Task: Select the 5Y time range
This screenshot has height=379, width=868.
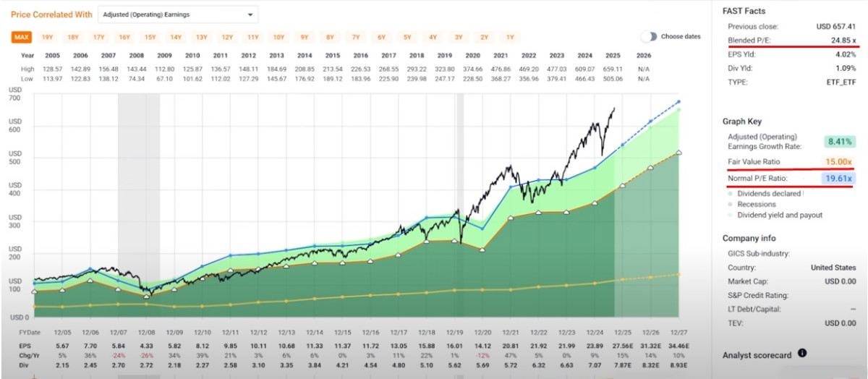Action: 407,37
